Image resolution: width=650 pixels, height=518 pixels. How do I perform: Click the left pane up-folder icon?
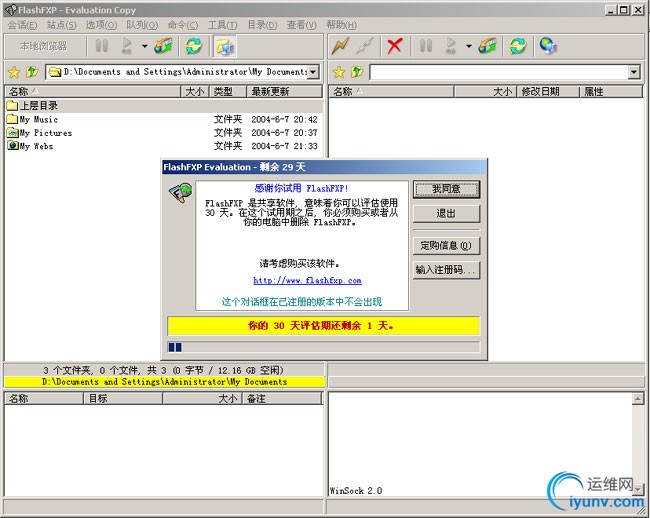(32, 72)
